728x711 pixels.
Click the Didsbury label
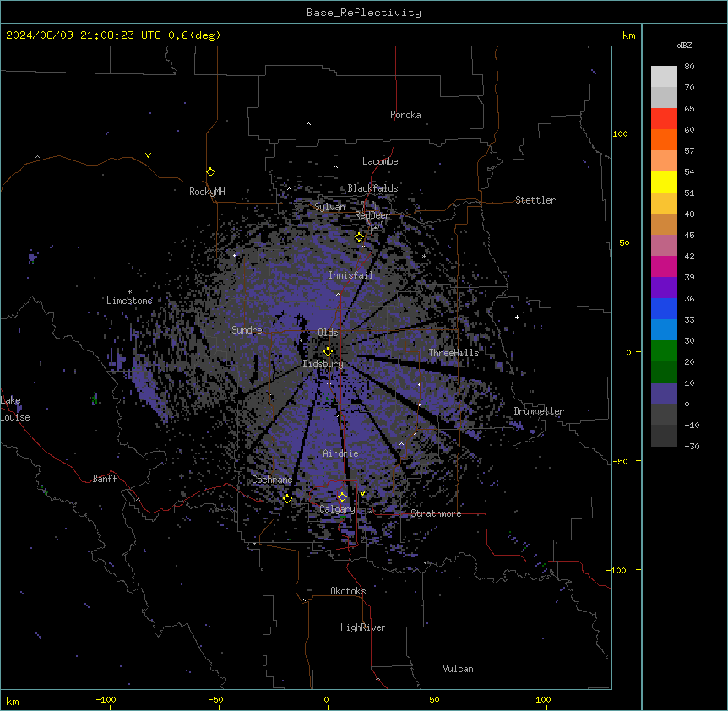323,364
